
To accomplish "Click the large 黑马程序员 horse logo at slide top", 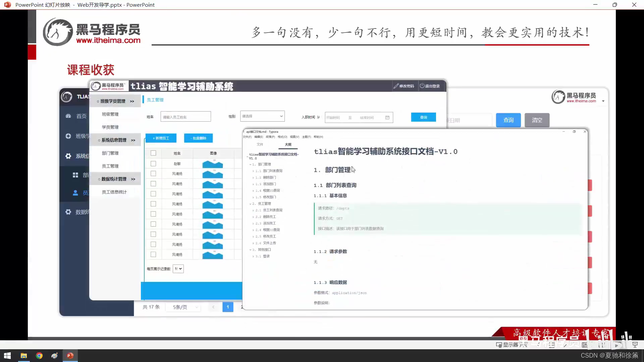I will (x=58, y=32).
